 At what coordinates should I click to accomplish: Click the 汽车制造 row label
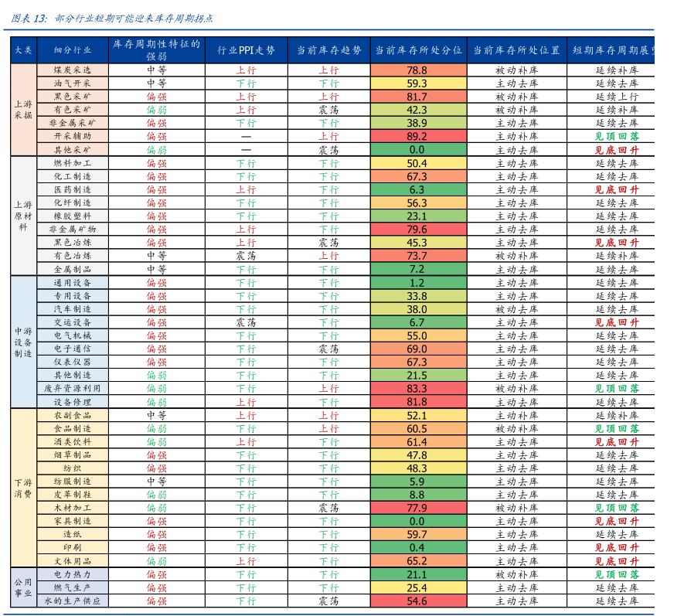pyautogui.click(x=73, y=309)
